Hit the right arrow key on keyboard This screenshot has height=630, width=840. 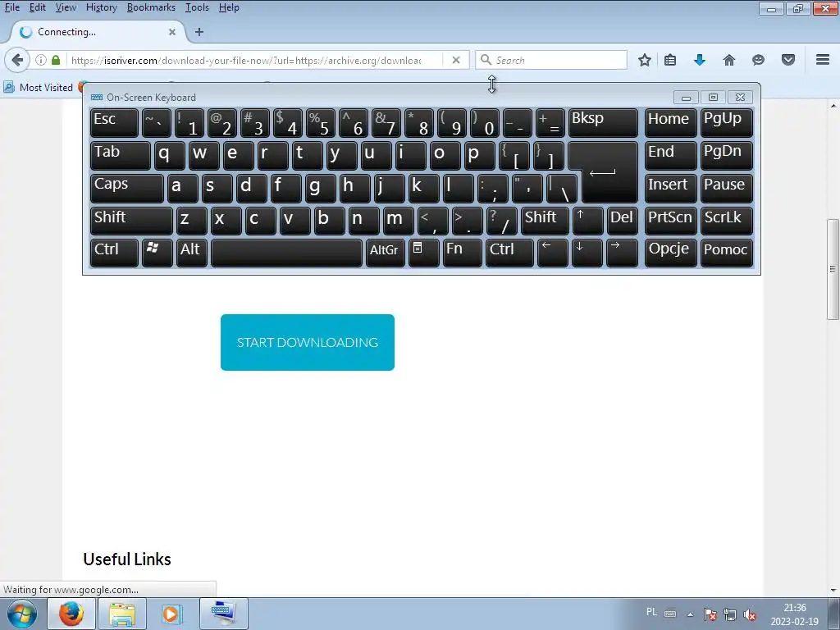[622, 253]
